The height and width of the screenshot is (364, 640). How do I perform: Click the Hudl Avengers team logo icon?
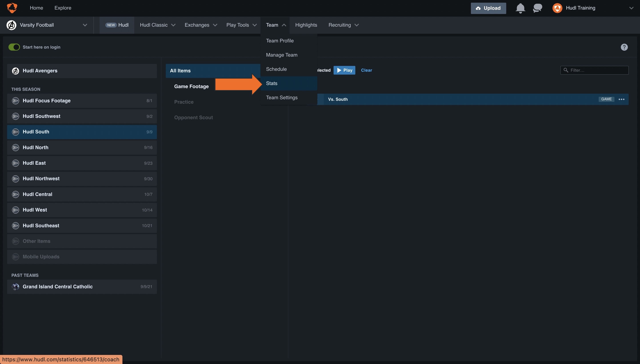tap(16, 71)
